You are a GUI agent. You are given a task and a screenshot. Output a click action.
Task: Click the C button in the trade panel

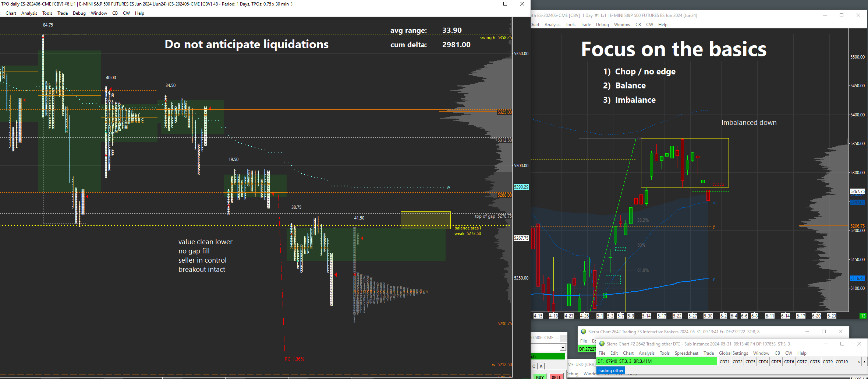pos(534,366)
